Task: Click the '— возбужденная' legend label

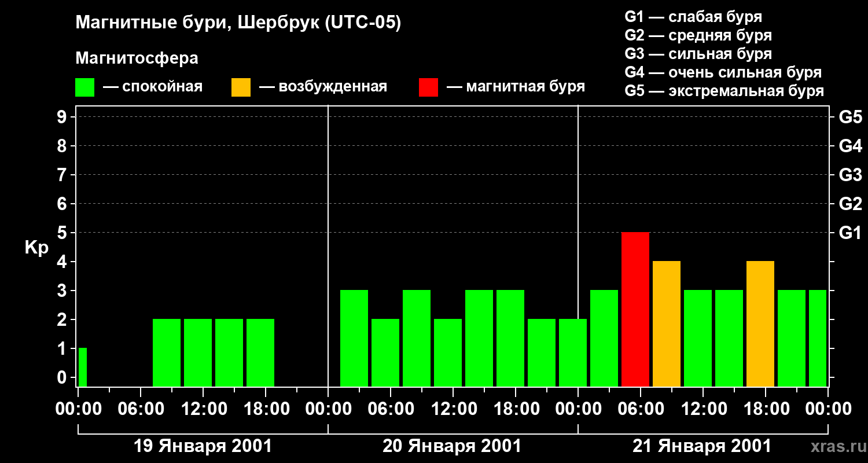Action: pyautogui.click(x=323, y=87)
